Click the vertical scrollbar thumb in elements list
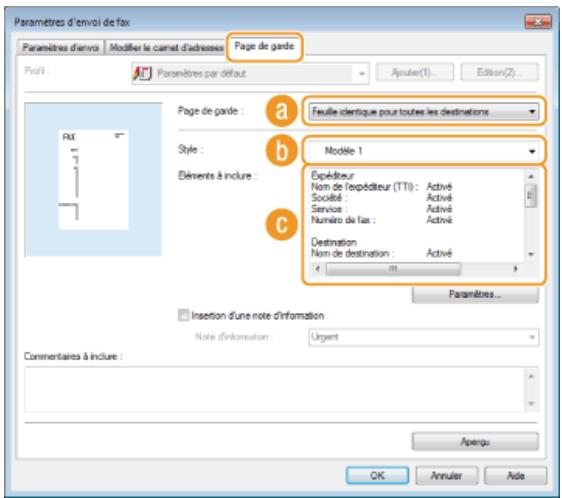Viewport: 562px width, 498px height. click(x=531, y=196)
